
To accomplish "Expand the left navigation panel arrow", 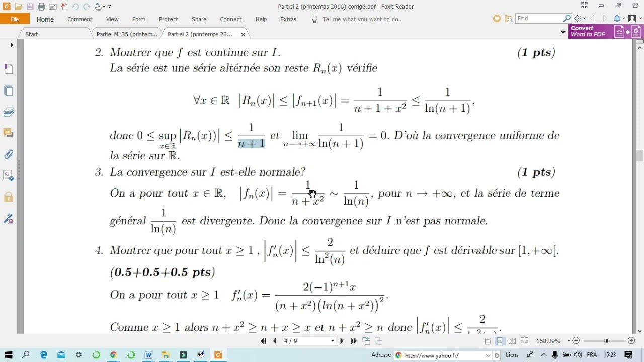I will click(12, 45).
